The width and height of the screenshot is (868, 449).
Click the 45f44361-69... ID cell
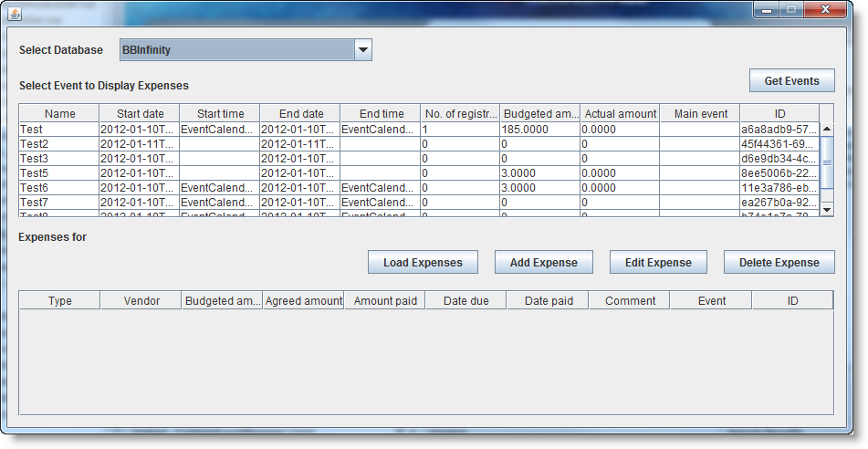(779, 144)
